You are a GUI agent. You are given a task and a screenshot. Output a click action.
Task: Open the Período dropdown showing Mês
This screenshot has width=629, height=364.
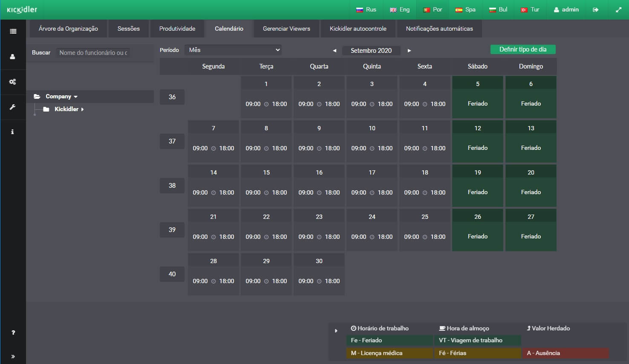point(233,50)
